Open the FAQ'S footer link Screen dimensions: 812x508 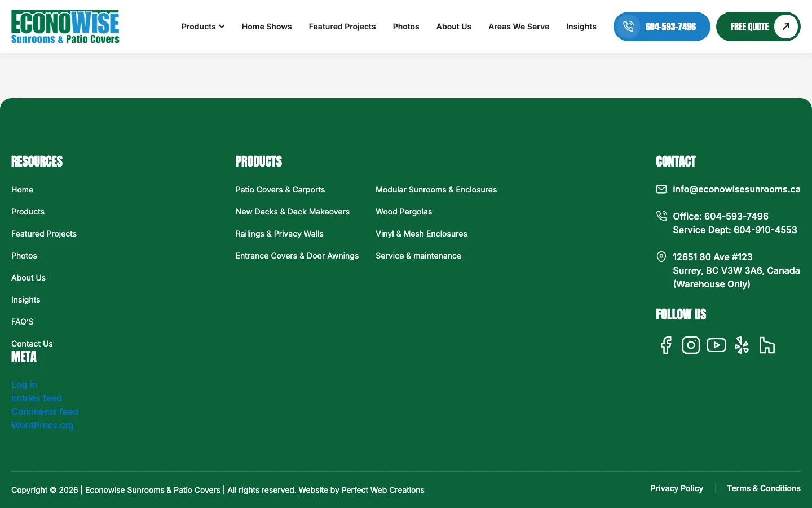(x=23, y=322)
